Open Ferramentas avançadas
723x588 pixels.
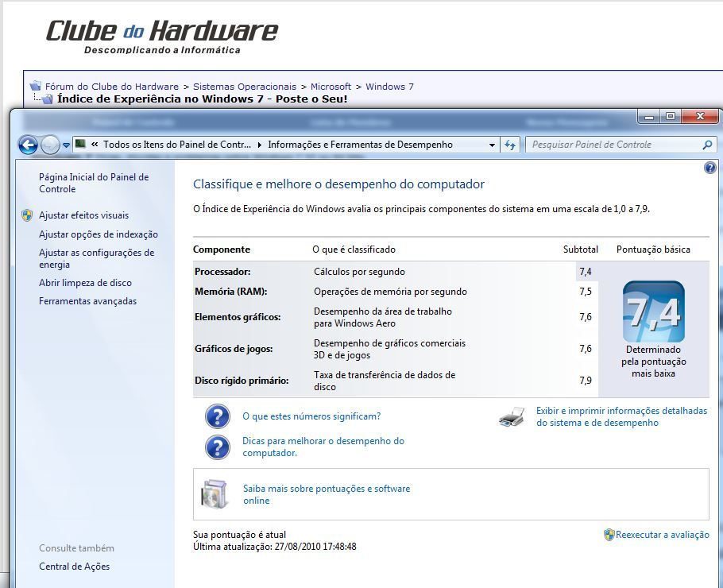87,301
